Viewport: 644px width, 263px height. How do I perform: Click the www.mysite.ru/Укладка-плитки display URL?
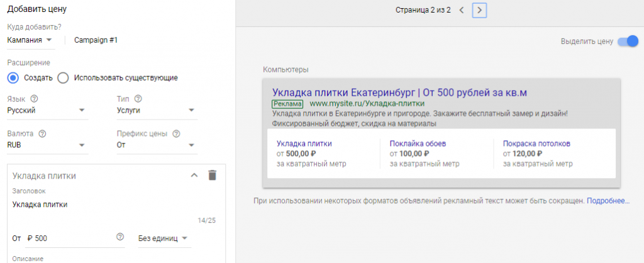pyautogui.click(x=367, y=104)
